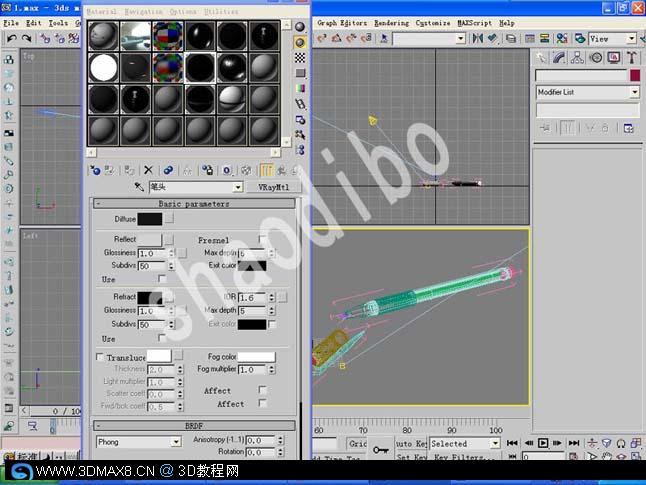Toggle Backlight icon in material editor
Screen dimensions: 646x485
pos(300,42)
